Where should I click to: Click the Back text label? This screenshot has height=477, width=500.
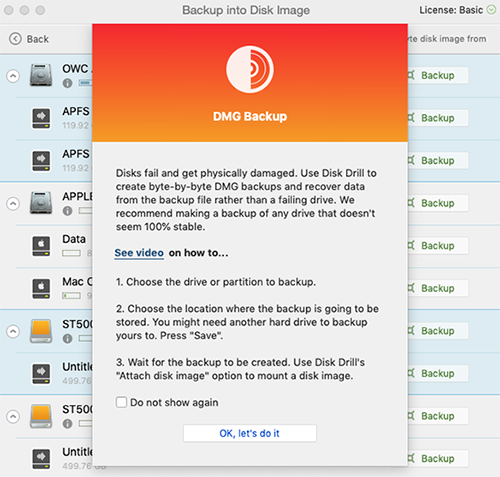38,39
